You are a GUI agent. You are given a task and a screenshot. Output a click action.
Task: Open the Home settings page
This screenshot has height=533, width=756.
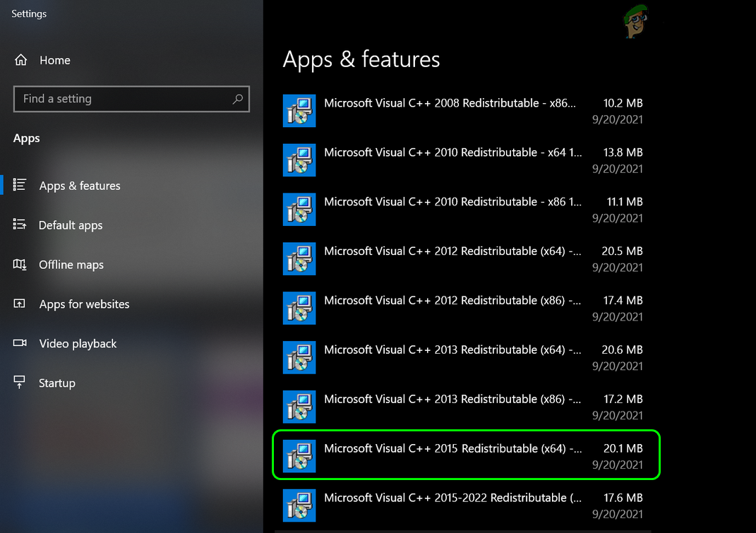tap(131, 60)
